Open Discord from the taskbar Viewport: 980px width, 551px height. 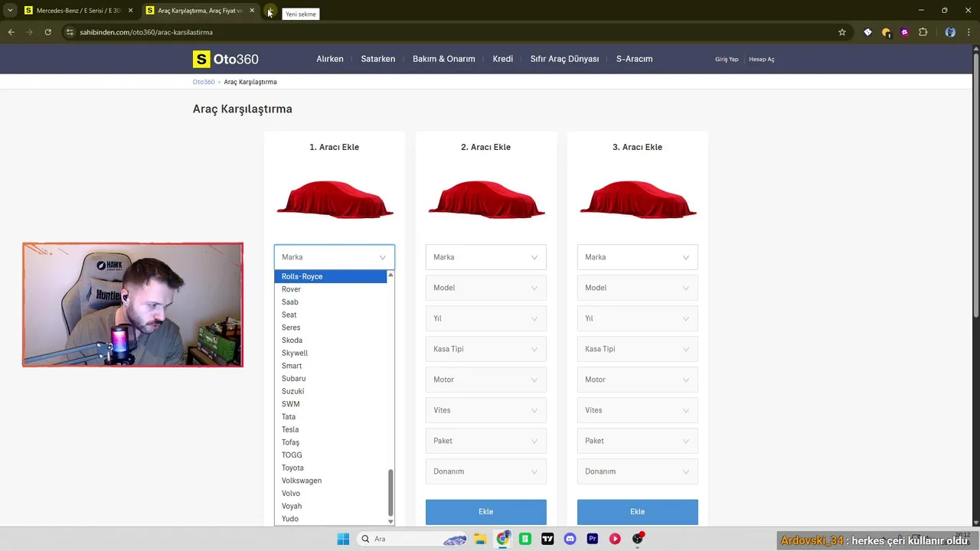coord(570,539)
